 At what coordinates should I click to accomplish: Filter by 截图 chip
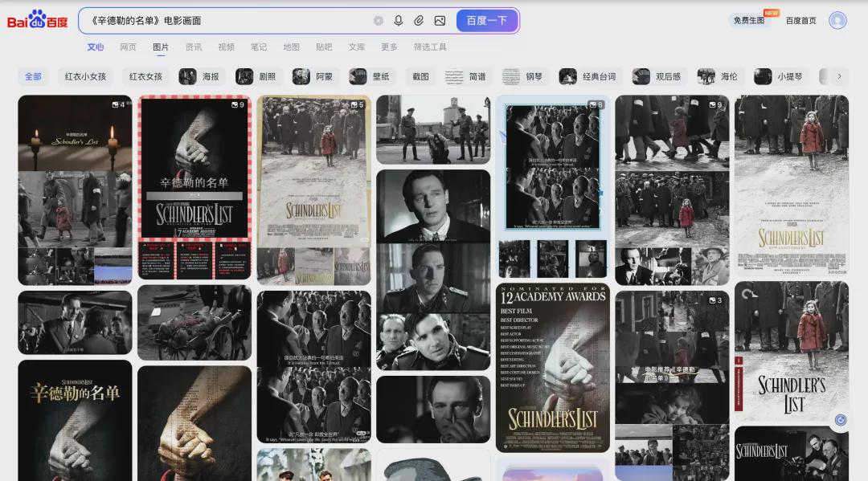point(420,76)
